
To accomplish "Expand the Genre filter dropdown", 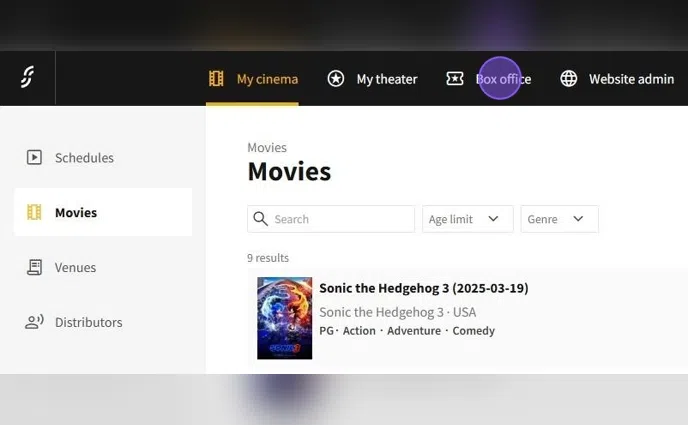I will click(559, 219).
